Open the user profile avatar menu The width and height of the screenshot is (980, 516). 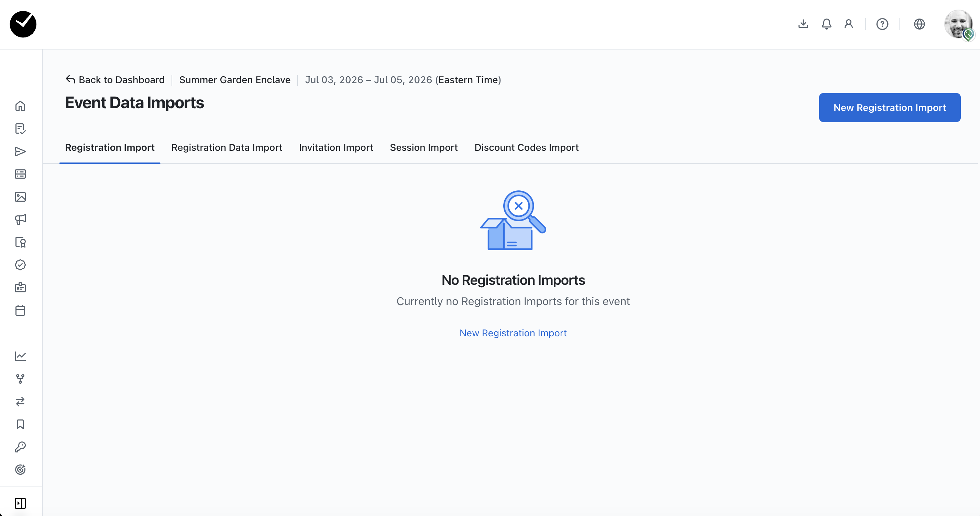(x=958, y=24)
